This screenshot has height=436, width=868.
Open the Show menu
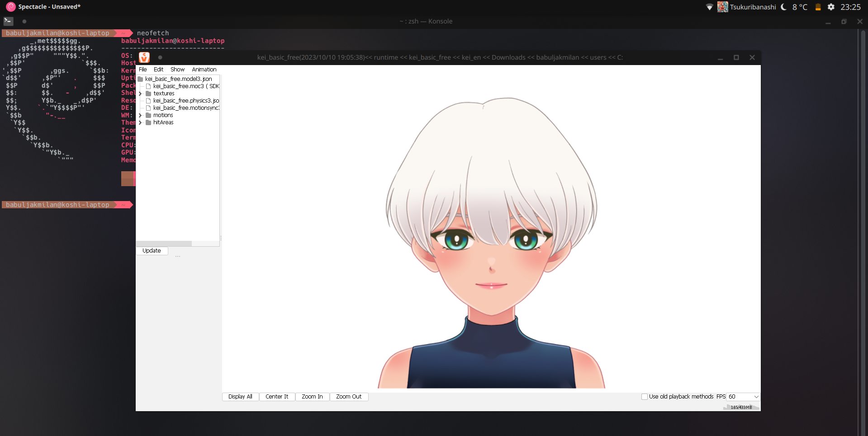tap(177, 69)
